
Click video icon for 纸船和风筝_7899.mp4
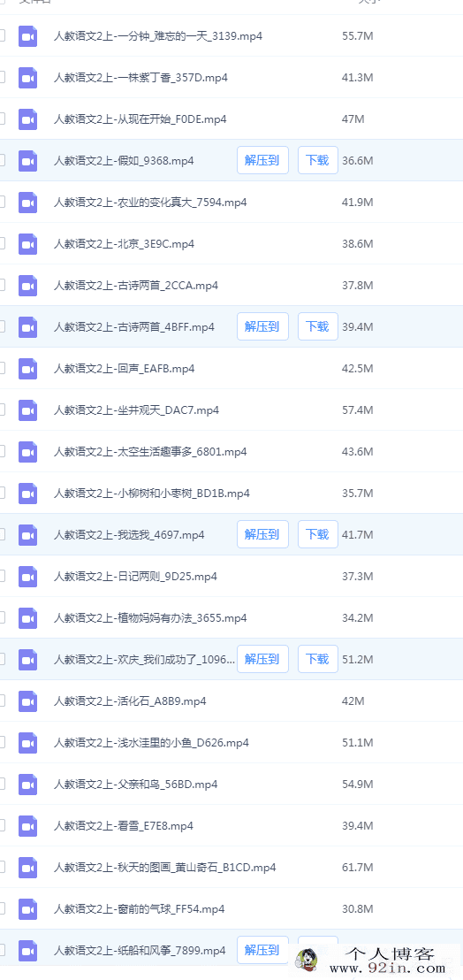pyautogui.click(x=28, y=951)
